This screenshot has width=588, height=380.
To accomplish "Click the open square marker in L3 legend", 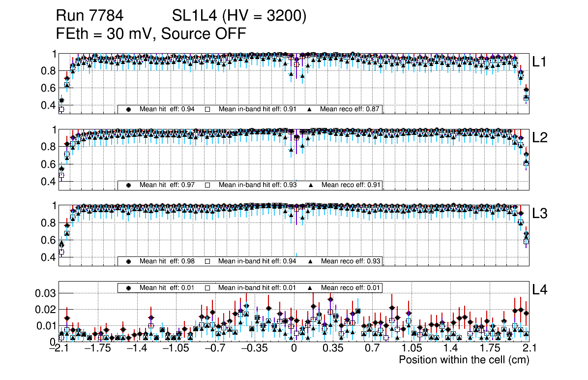I will pyautogui.click(x=207, y=261).
